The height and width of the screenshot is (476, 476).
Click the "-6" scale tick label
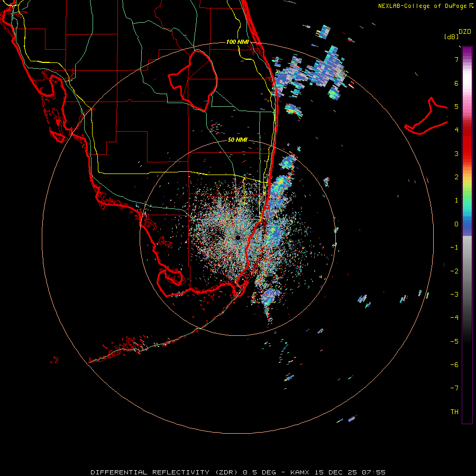(454, 365)
